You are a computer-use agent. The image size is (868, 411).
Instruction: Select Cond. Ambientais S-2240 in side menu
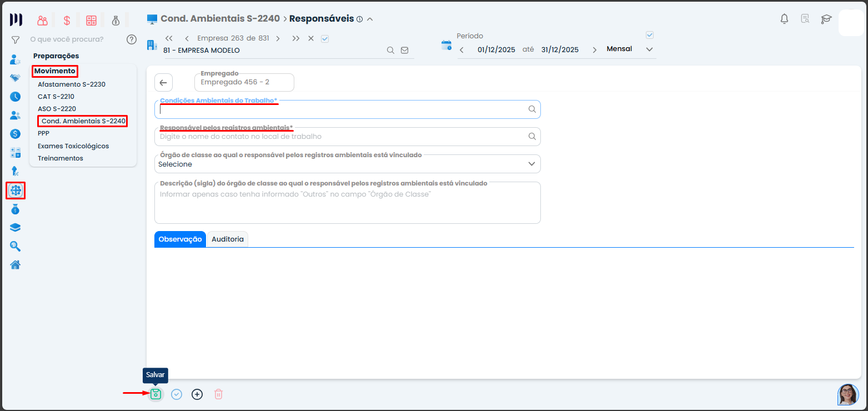(83, 121)
